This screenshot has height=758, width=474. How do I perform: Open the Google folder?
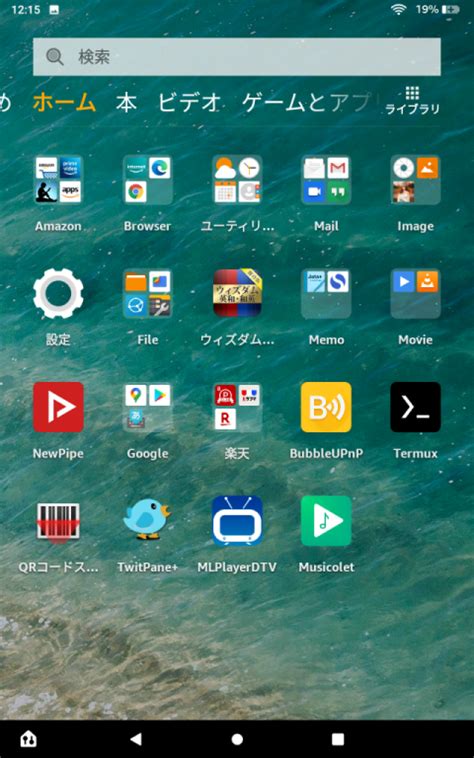coord(147,407)
